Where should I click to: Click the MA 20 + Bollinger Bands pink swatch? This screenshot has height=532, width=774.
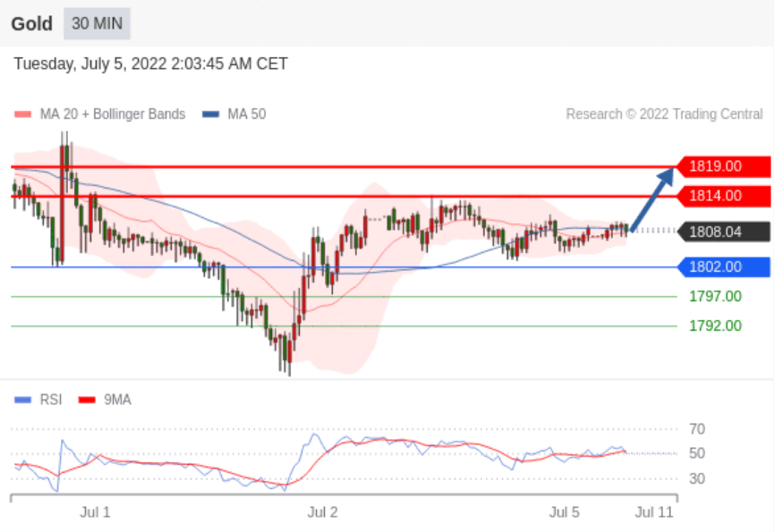(x=22, y=114)
